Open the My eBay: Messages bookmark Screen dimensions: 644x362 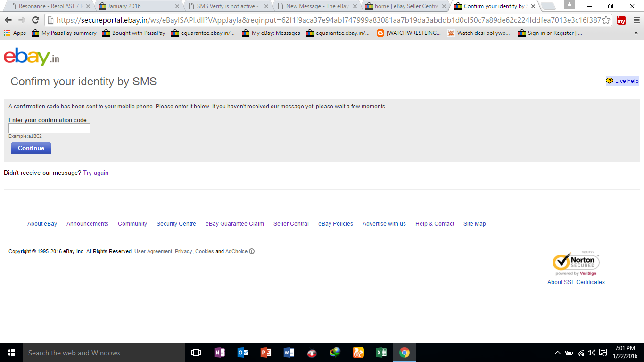coord(271,33)
